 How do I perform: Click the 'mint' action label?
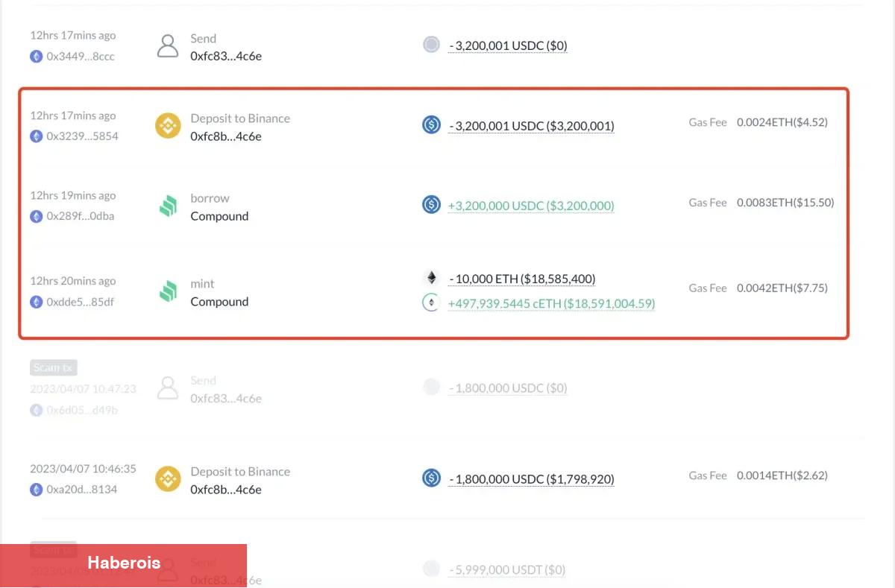pyautogui.click(x=202, y=284)
